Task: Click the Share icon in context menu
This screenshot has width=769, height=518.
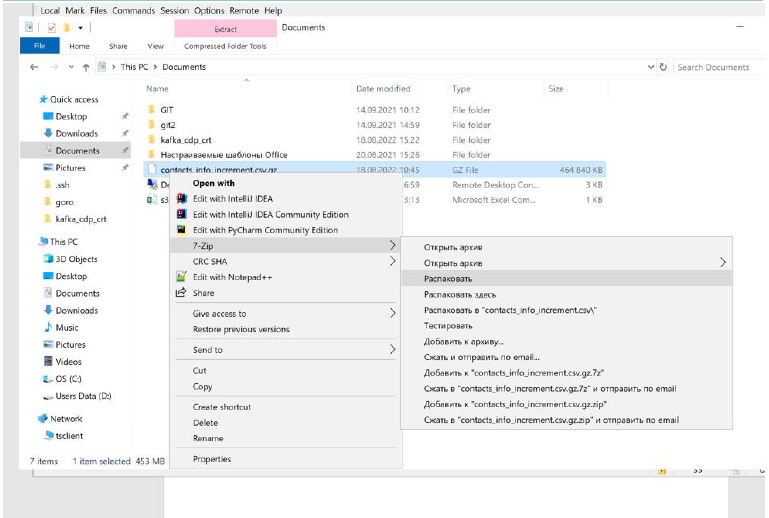Action: point(181,293)
